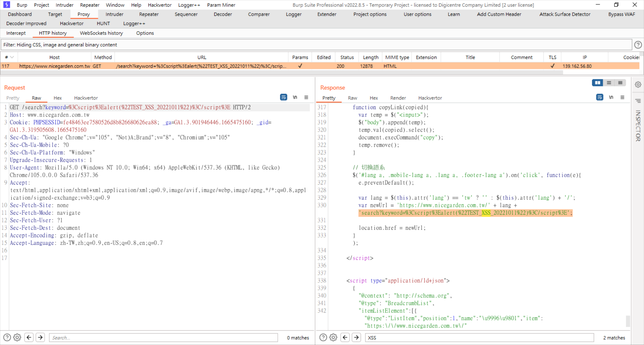Open Response panel hamburger menu

[623, 97]
